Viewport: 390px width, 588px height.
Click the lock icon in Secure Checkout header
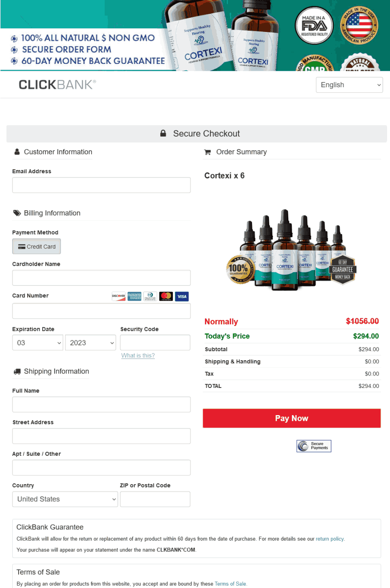(x=164, y=133)
